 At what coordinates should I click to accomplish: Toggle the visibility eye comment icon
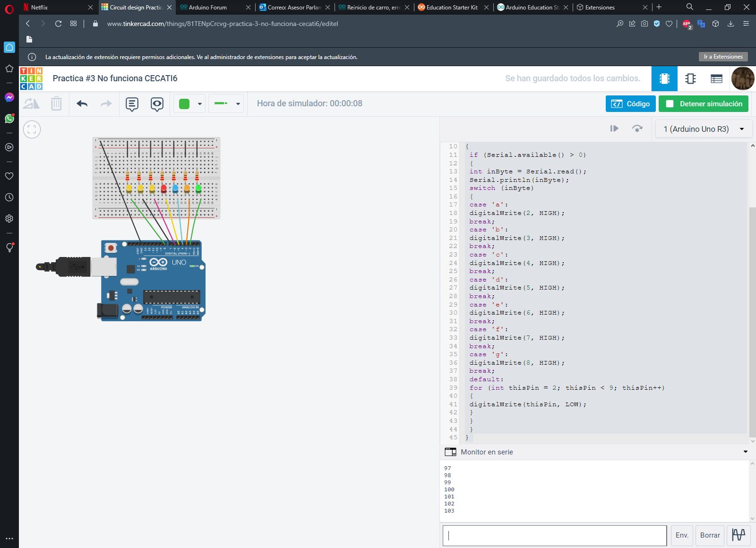coord(157,104)
